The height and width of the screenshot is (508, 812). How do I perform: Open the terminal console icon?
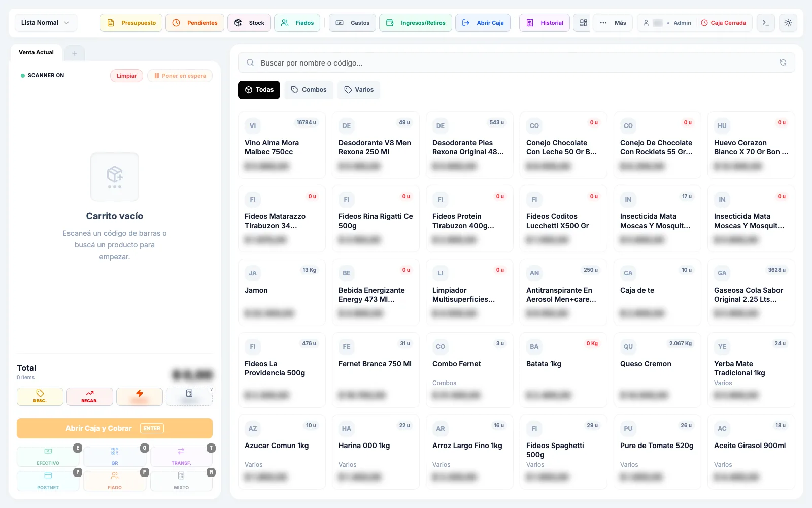pyautogui.click(x=766, y=23)
